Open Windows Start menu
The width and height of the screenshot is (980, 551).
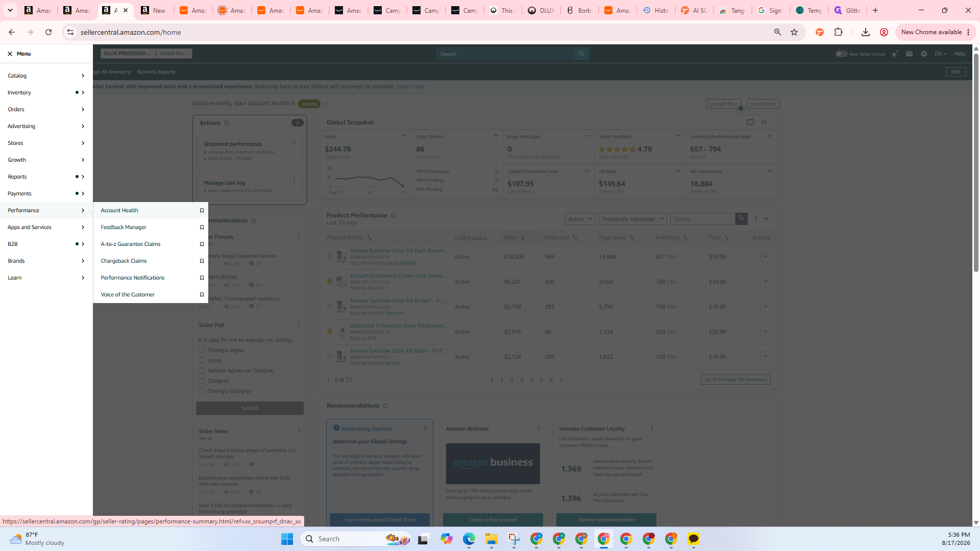pos(287,539)
